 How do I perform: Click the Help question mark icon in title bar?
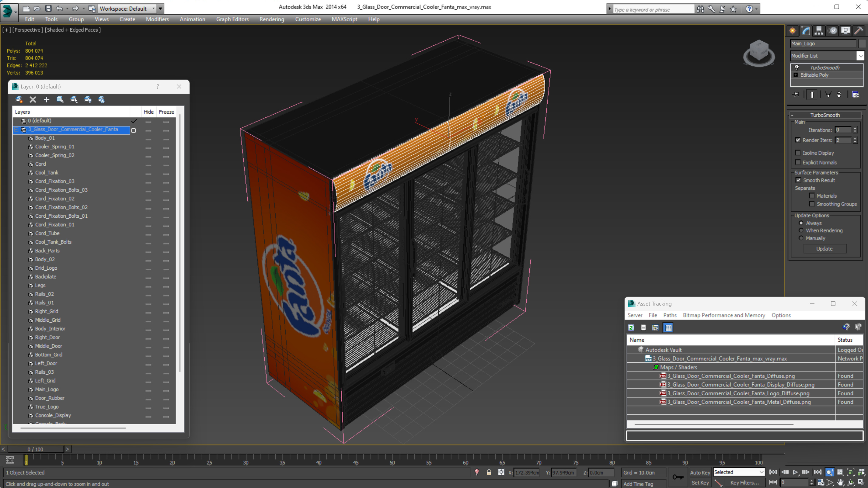point(749,9)
